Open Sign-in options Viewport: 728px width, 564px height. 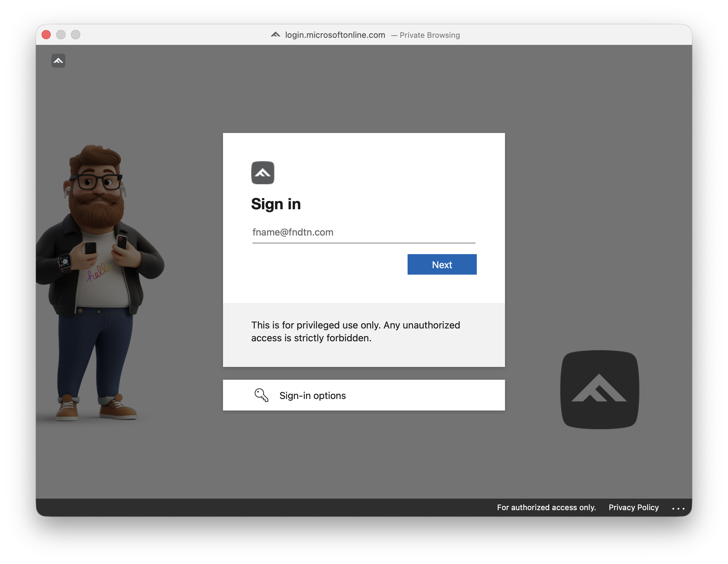pyautogui.click(x=363, y=395)
